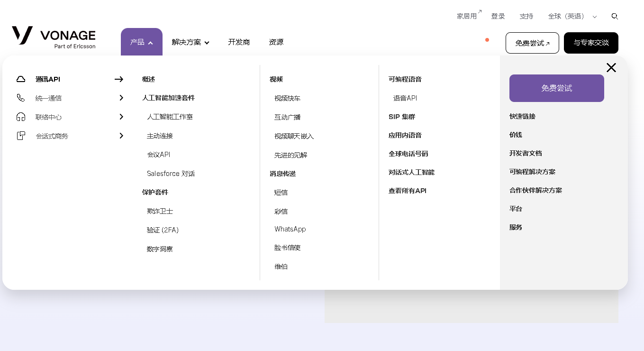
Task: Open 可编程解决方案 quick link
Action: pyautogui.click(x=532, y=172)
